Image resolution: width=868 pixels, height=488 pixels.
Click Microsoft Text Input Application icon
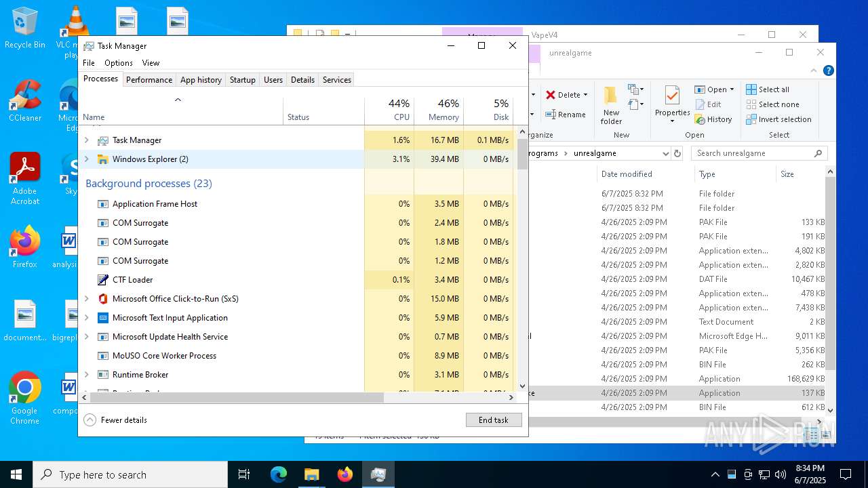[103, 318]
